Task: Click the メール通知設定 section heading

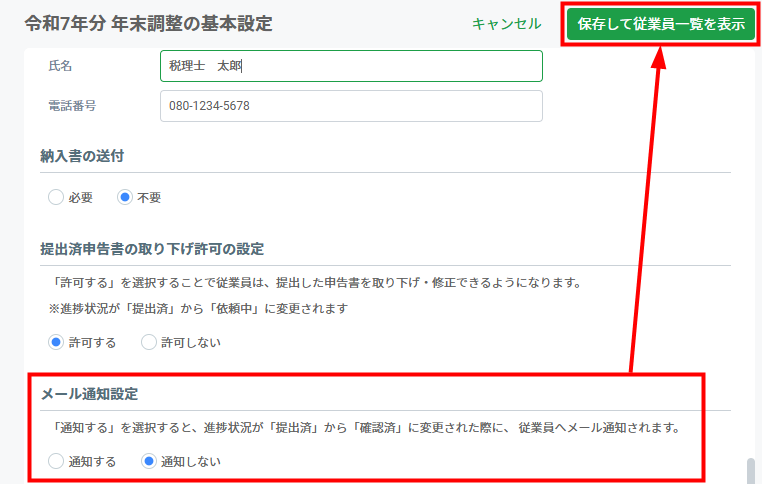Action: coord(89,394)
